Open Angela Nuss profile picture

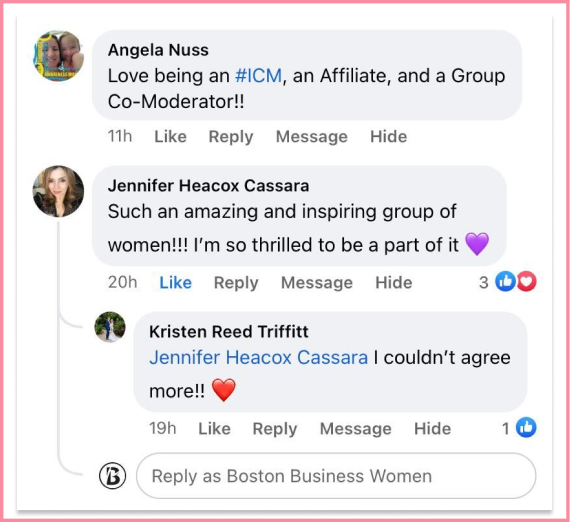click(x=59, y=56)
